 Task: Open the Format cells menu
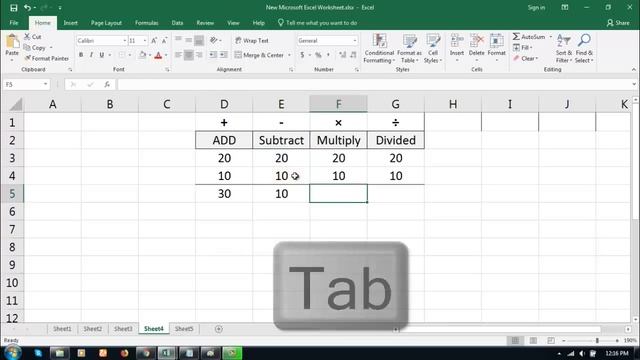pyautogui.click(x=497, y=48)
